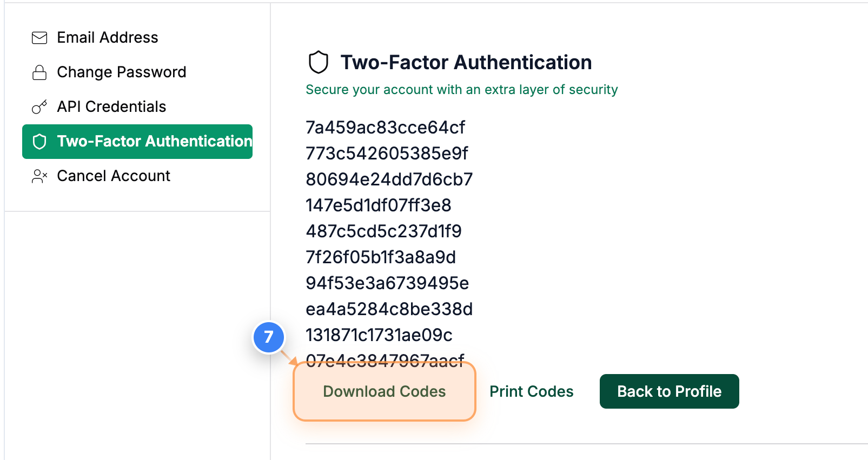Click Print Codes
This screenshot has width=868, height=460.
coord(531,391)
